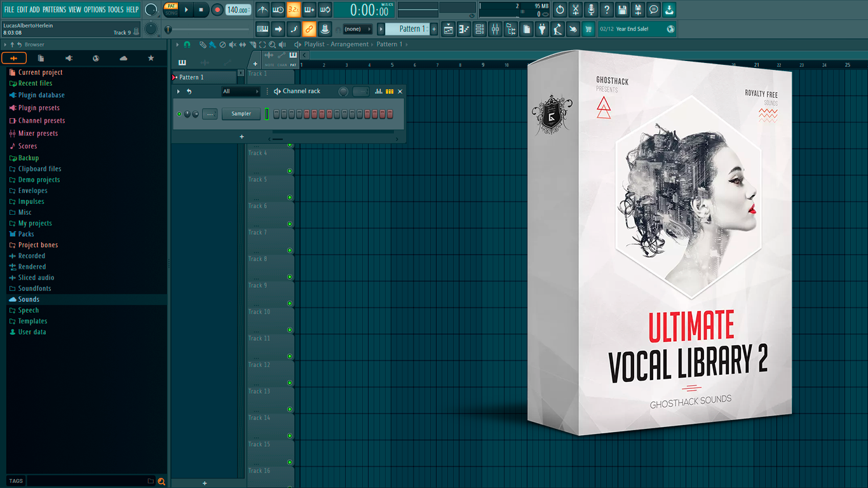Toggle Sampler channel green mute LED
868x488 pixels.
point(179,114)
